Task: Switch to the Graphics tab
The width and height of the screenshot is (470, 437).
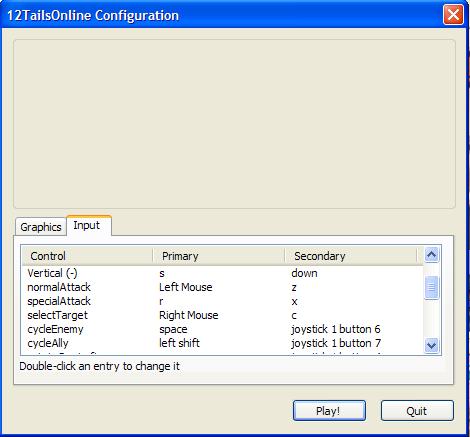Action: pyautogui.click(x=41, y=227)
